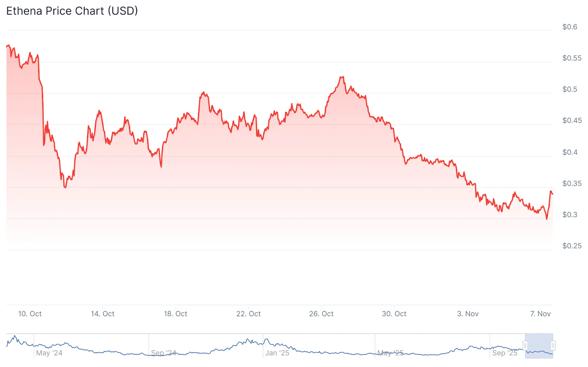Click the May '24 navigator label

(x=49, y=353)
